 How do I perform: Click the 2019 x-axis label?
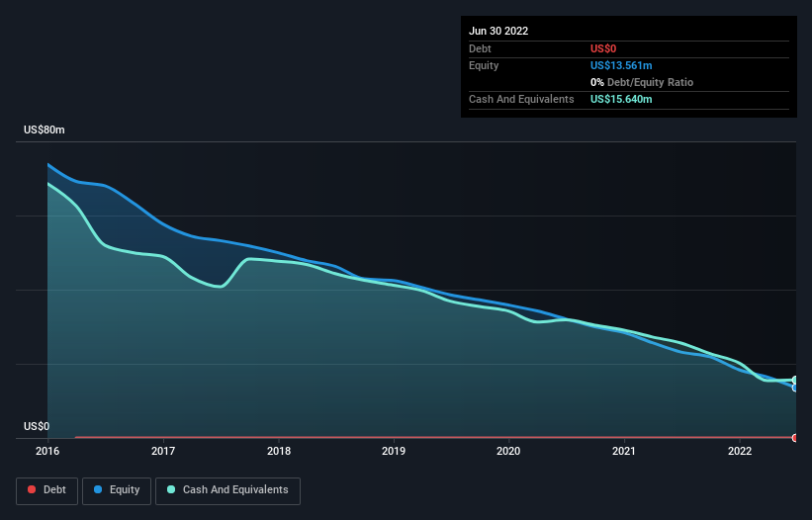coord(394,451)
